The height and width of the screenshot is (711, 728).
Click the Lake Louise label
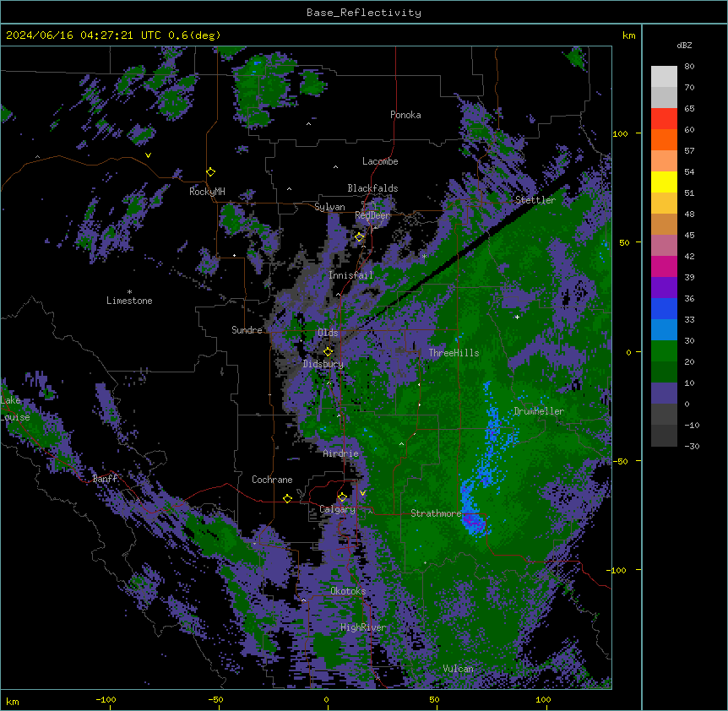coord(15,409)
